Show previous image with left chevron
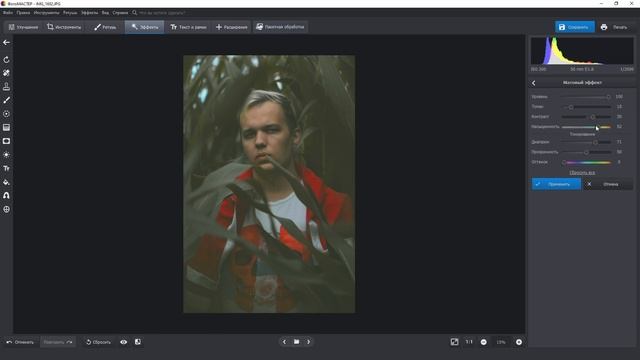 284,342
